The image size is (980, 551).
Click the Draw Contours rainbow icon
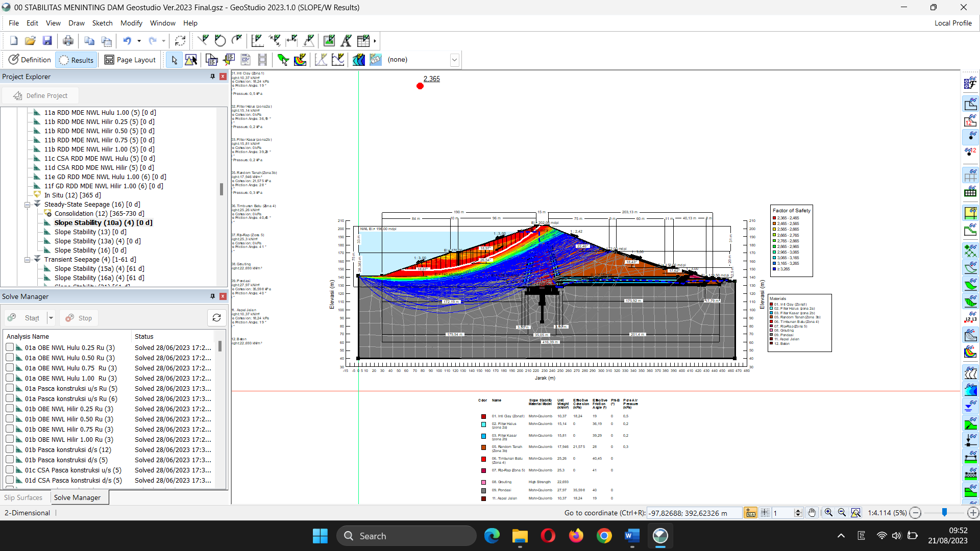coord(300,60)
